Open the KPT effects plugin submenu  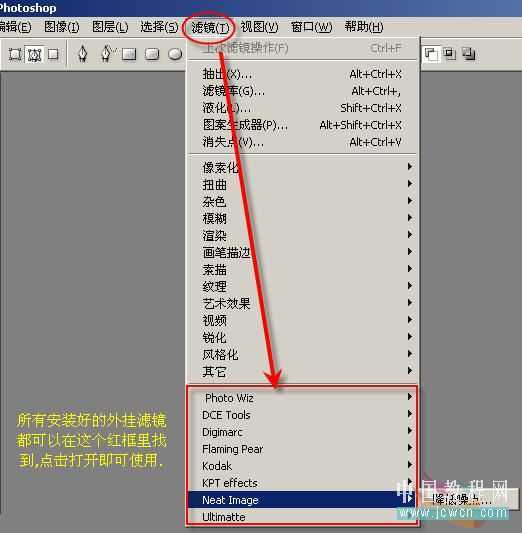click(302, 483)
